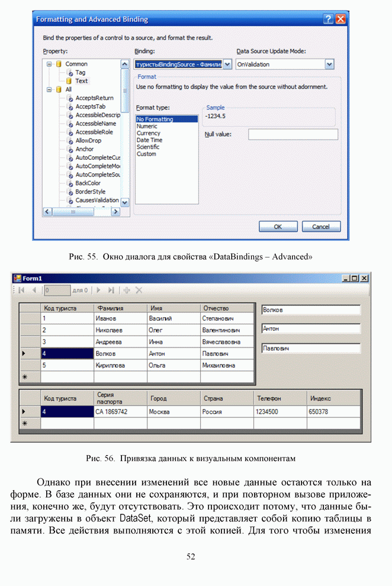Click the Move First navigator icon
This screenshot has width=392, height=586.
point(21,290)
